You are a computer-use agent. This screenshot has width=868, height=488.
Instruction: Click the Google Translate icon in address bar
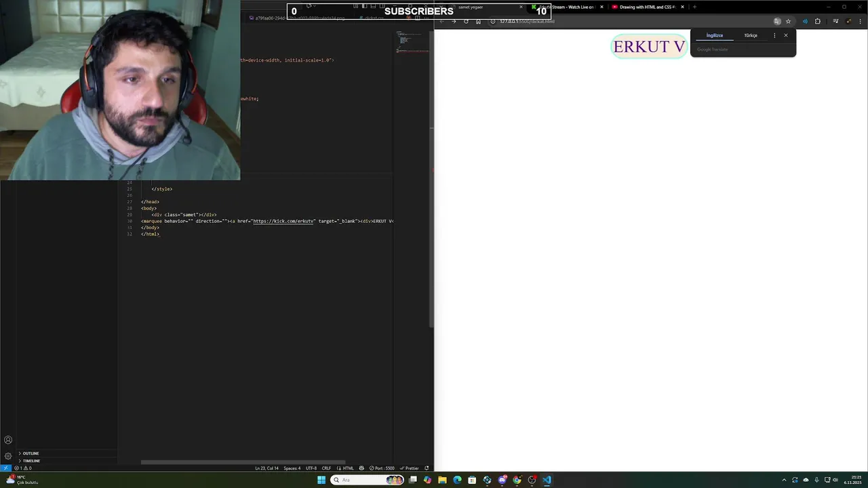point(777,21)
